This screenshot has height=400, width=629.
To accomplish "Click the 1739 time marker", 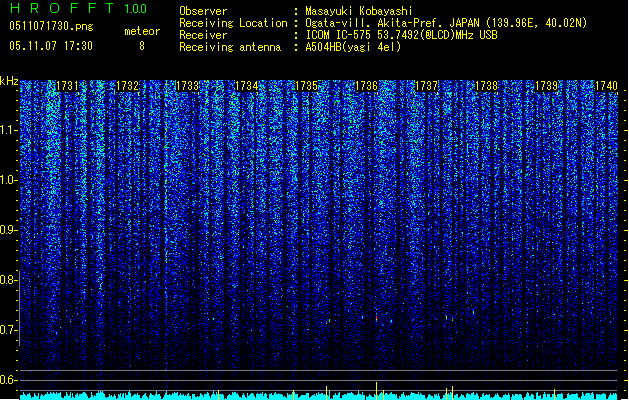I will pyautogui.click(x=547, y=86).
